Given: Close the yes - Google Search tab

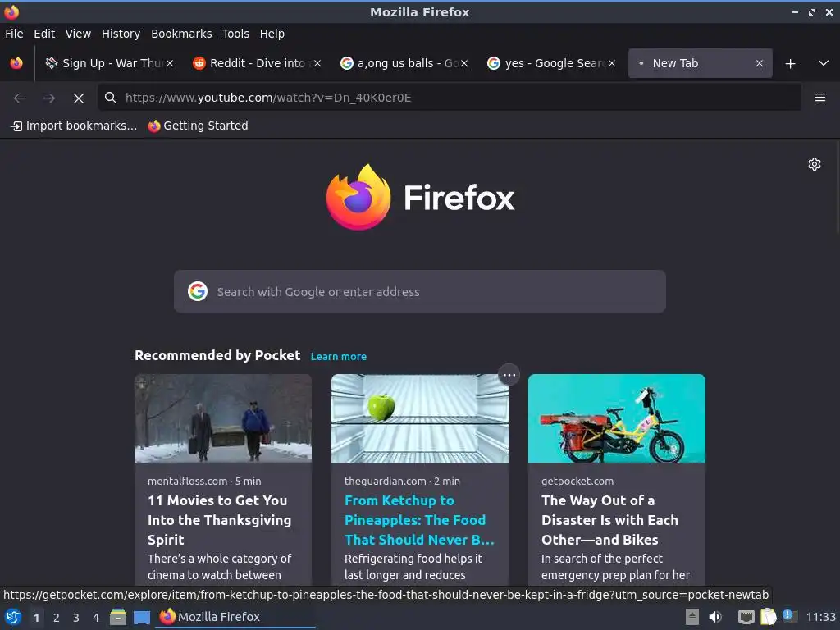Looking at the screenshot, I should click(x=612, y=63).
